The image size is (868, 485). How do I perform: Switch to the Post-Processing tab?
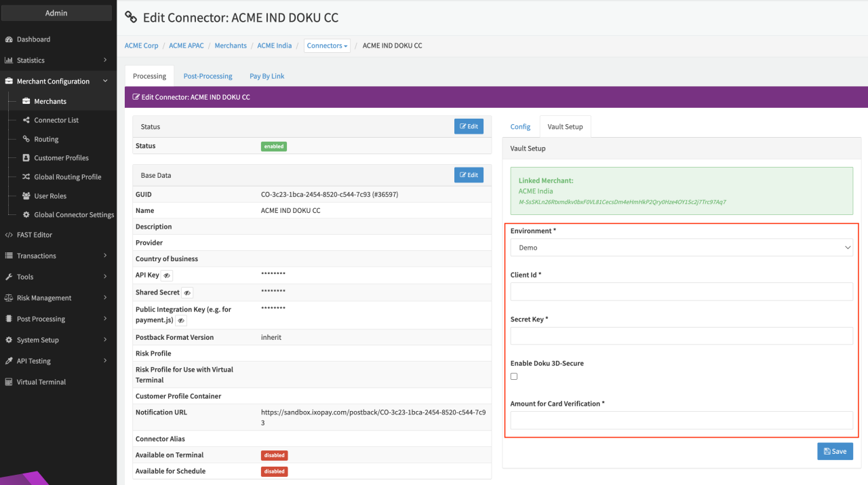click(208, 76)
